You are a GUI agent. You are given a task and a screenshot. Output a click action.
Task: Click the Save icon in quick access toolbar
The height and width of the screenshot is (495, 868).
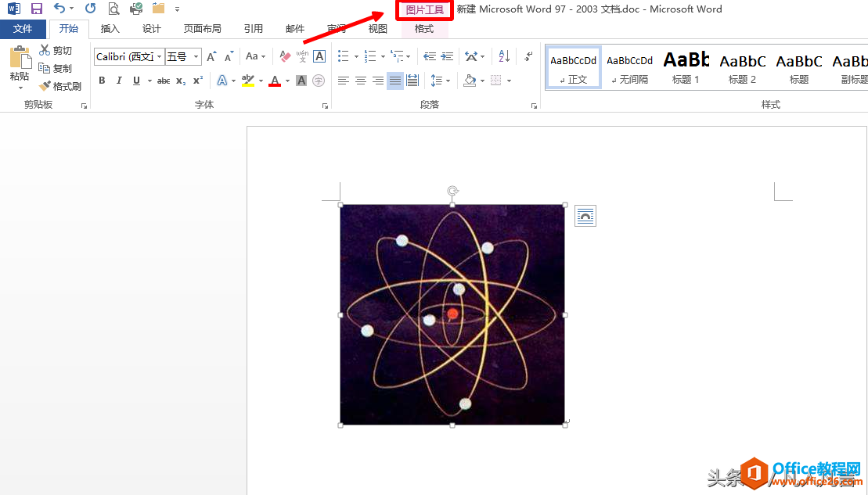click(37, 9)
